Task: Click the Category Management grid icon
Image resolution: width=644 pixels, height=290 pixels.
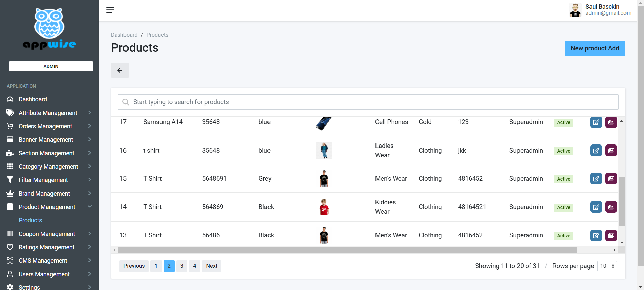Action: tap(10, 166)
